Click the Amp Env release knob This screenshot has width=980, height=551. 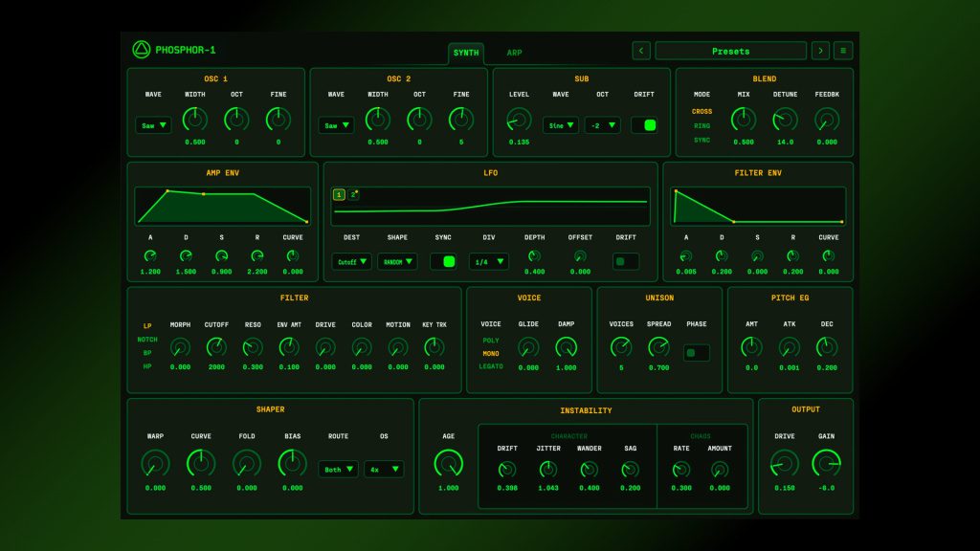coord(256,256)
